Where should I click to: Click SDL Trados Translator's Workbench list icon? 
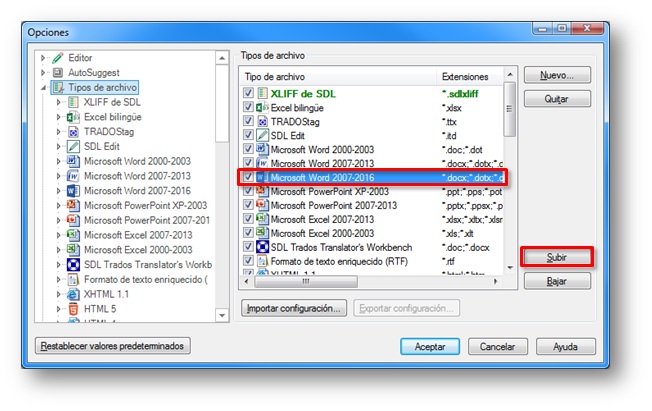point(262,247)
